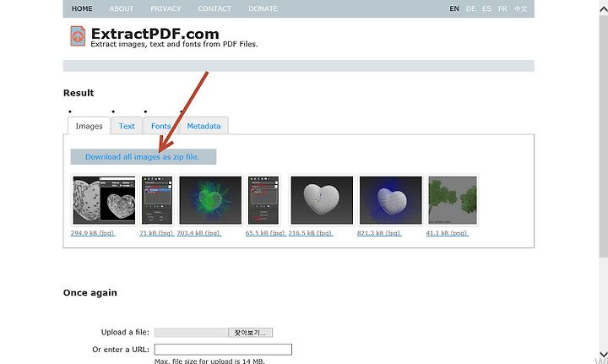Viewport: 608px width, 364px height.
Task: Open the green heart 203.4 kB thumbnail
Action: 210,200
